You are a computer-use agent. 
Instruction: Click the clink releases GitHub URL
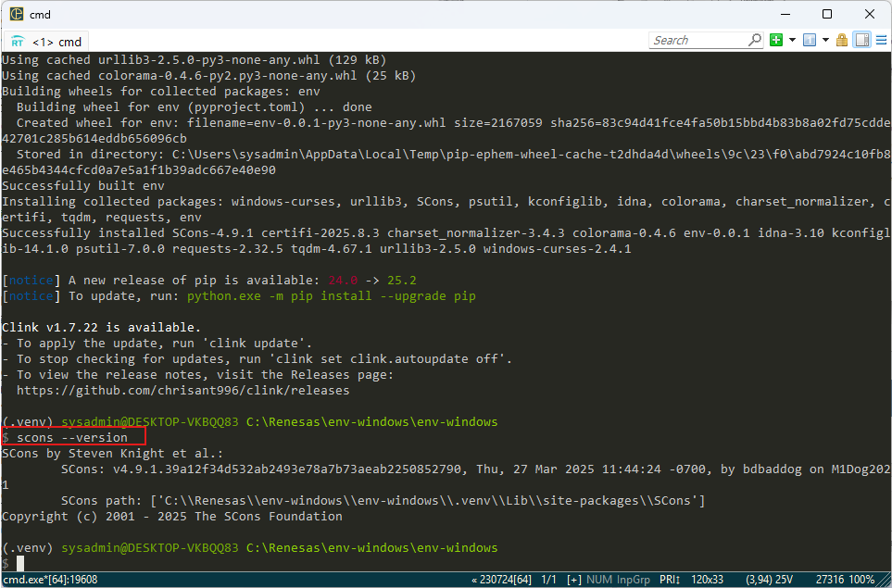click(x=182, y=390)
